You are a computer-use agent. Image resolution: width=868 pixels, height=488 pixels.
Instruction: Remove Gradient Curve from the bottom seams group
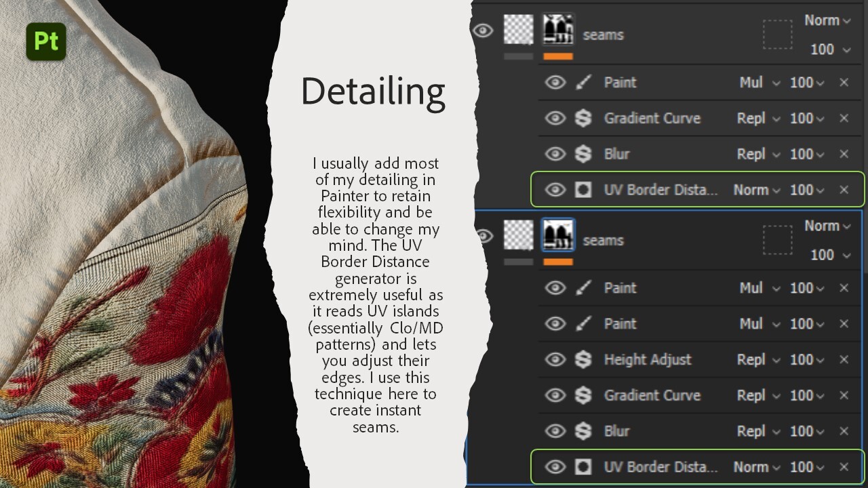point(844,396)
